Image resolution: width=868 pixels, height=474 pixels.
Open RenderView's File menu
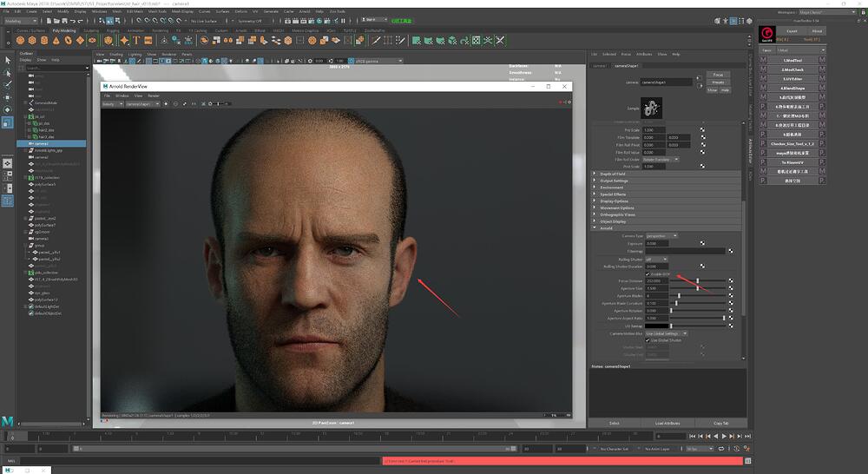tap(107, 95)
